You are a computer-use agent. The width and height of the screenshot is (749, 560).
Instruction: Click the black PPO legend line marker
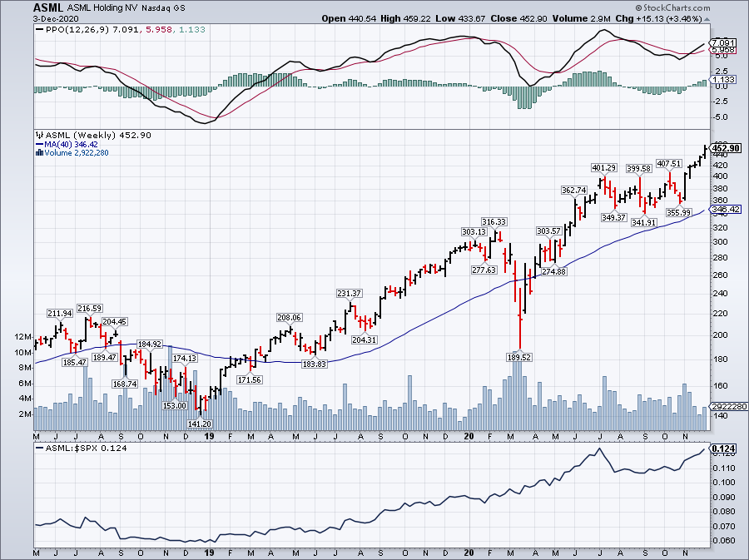(40, 30)
